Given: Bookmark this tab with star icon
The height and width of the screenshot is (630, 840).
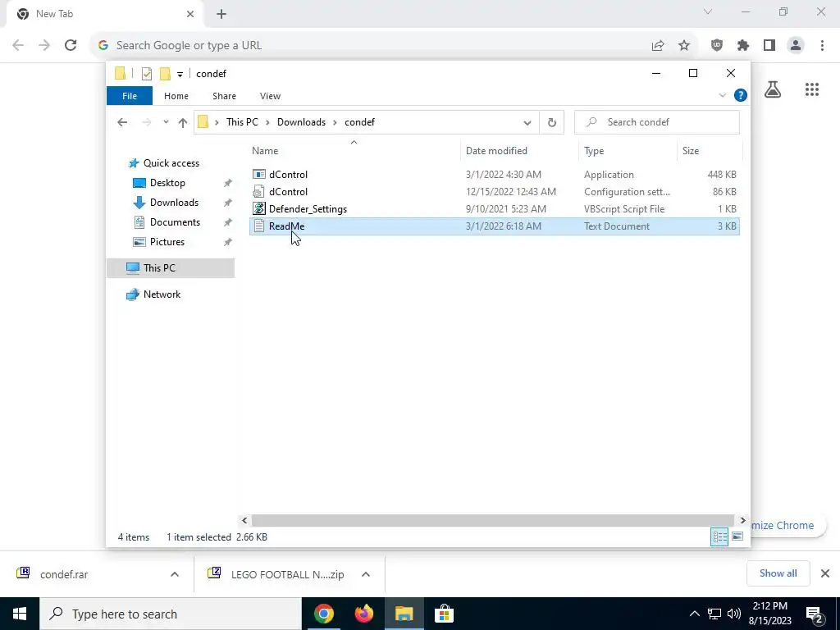Looking at the screenshot, I should coord(684,46).
